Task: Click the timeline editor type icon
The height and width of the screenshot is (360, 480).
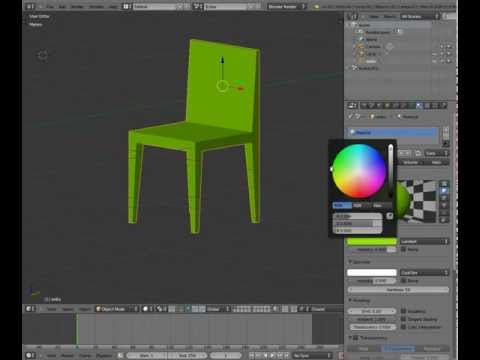Action: click(x=29, y=355)
